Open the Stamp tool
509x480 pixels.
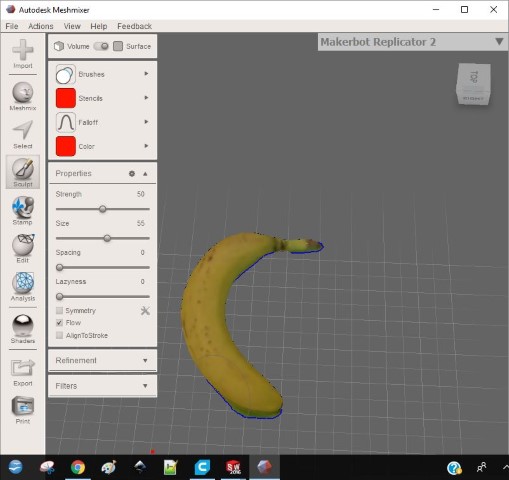[23, 210]
